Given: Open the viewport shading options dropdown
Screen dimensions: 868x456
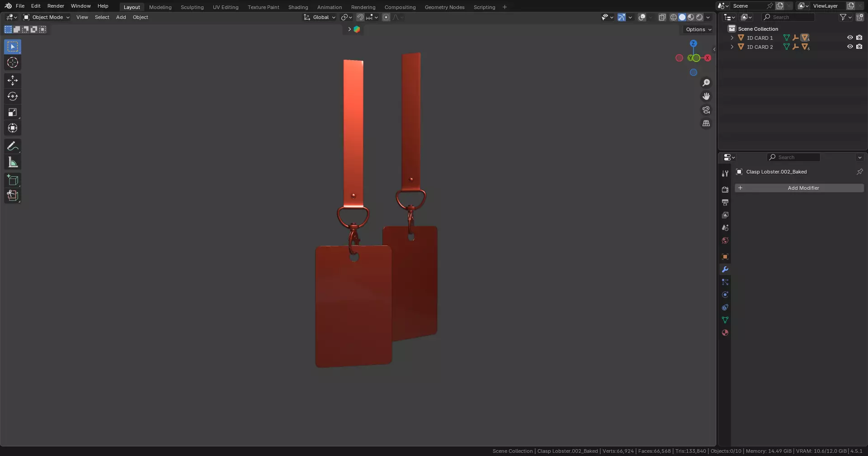Looking at the screenshot, I should point(708,17).
